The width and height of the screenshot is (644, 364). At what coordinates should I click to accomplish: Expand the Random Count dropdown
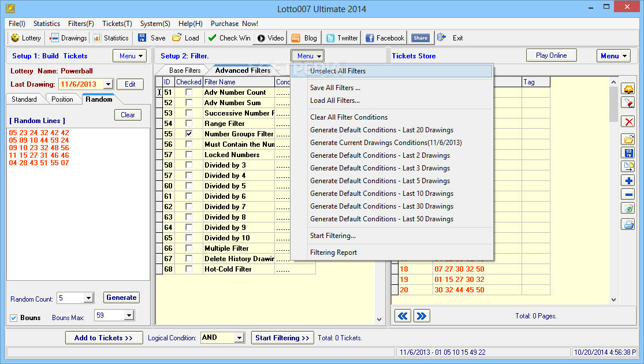pyautogui.click(x=89, y=298)
